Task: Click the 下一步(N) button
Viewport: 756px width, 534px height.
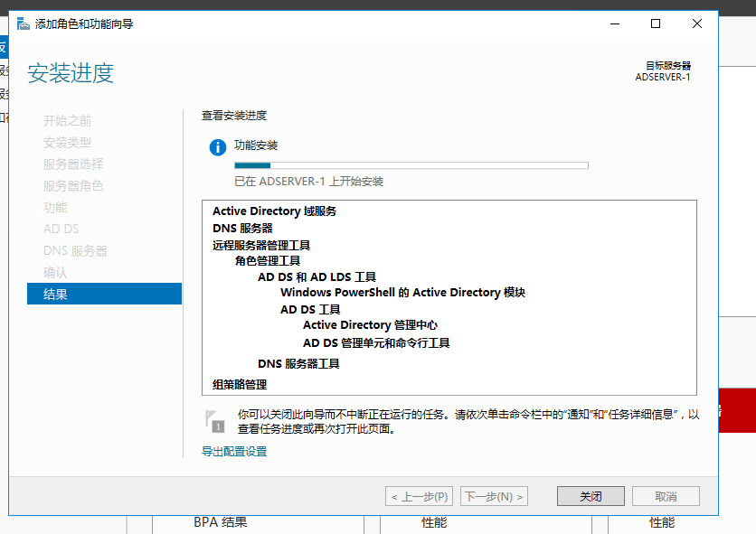Action: pyautogui.click(x=494, y=496)
